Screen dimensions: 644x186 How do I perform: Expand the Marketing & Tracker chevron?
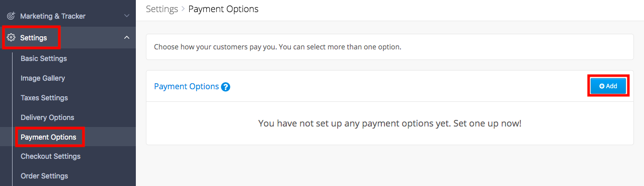(x=127, y=16)
